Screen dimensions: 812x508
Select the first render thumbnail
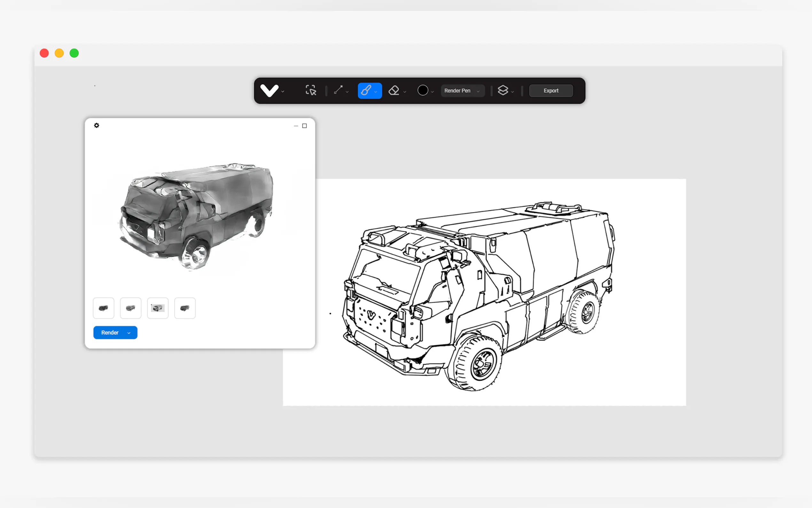click(103, 308)
